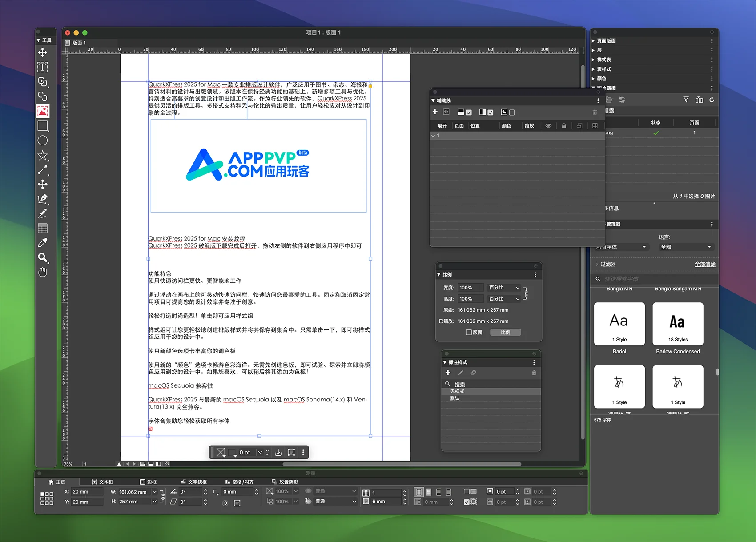Select the Pan hand tool

(43, 272)
